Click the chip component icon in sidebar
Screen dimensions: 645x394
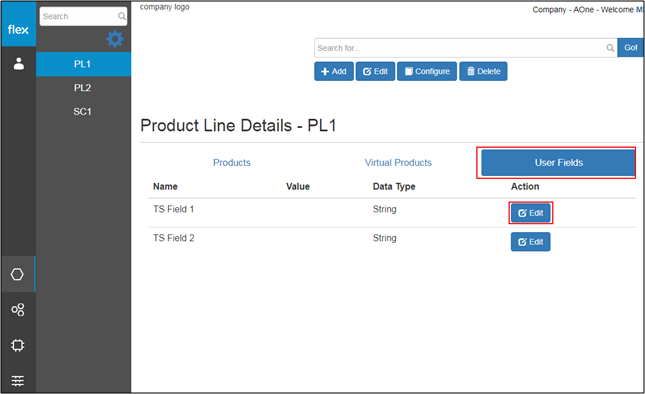coord(18,345)
